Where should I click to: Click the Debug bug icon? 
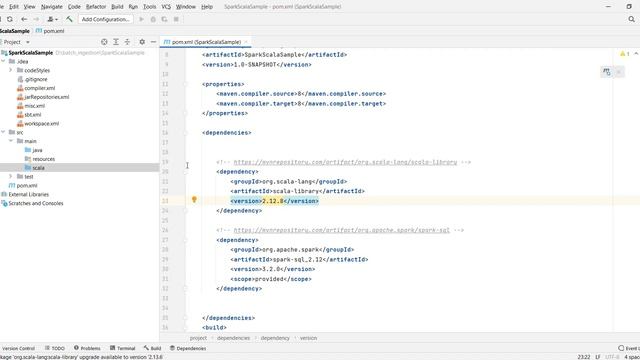click(x=153, y=19)
